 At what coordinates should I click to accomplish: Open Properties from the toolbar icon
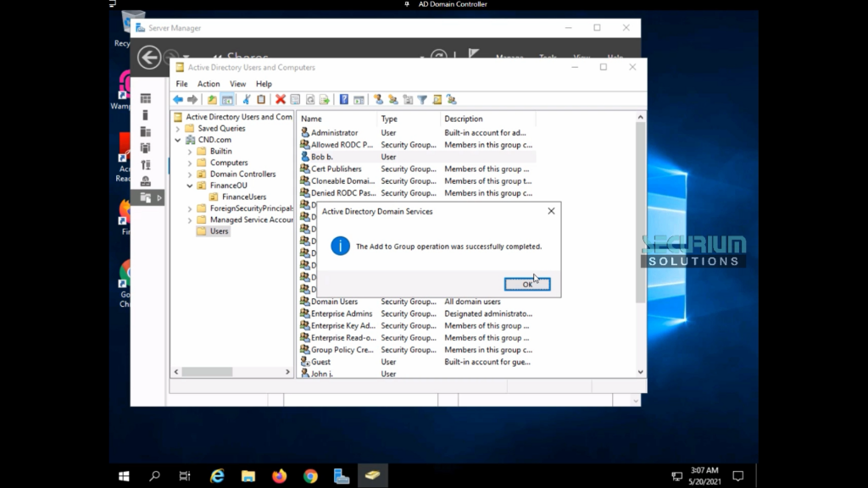coord(295,100)
